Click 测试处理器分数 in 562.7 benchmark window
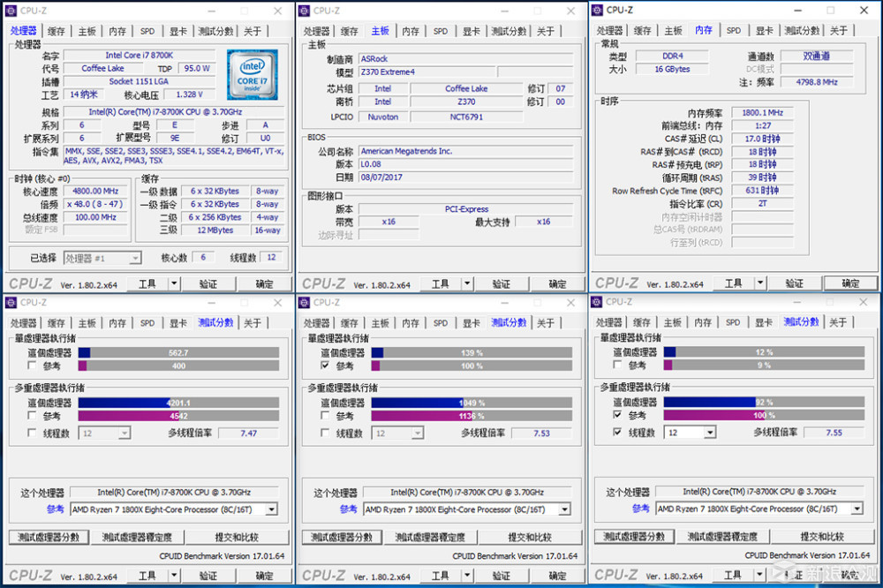 pyautogui.click(x=49, y=538)
